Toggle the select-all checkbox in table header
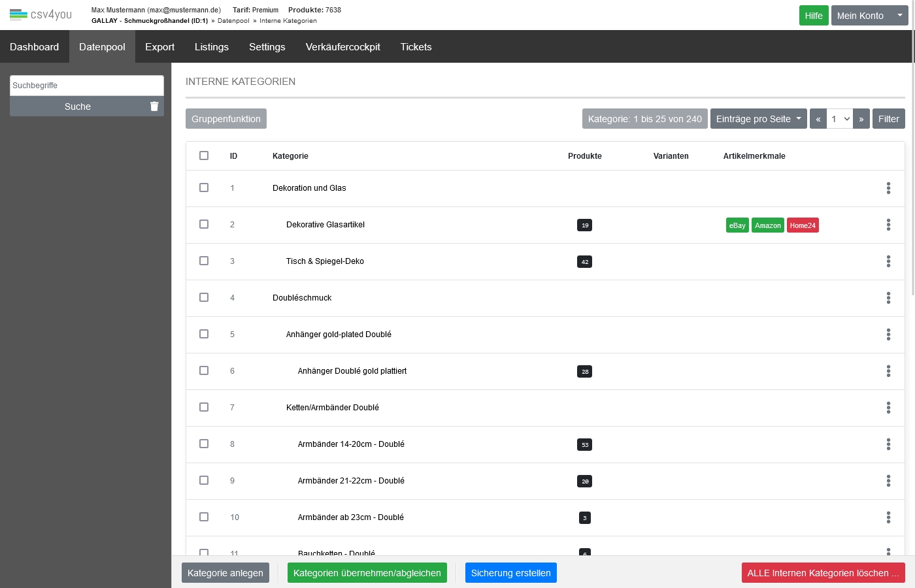Screen dimensions: 915x588 [x=204, y=155]
